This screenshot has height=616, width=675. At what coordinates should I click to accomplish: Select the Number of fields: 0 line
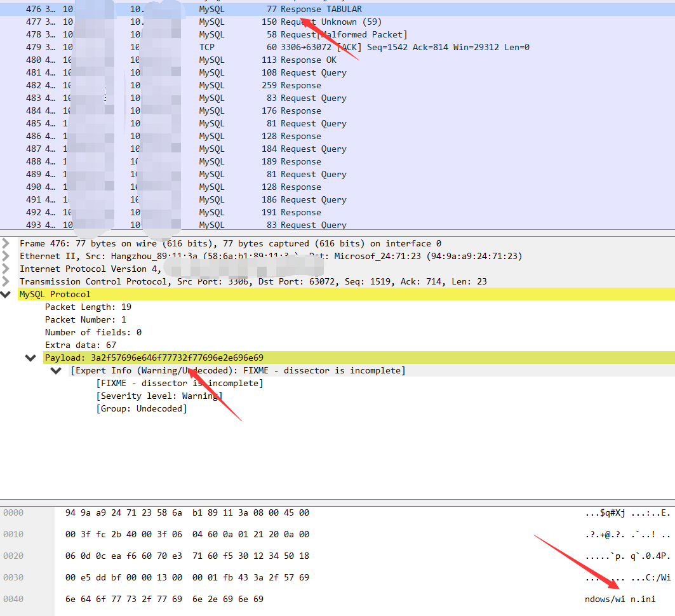click(93, 333)
